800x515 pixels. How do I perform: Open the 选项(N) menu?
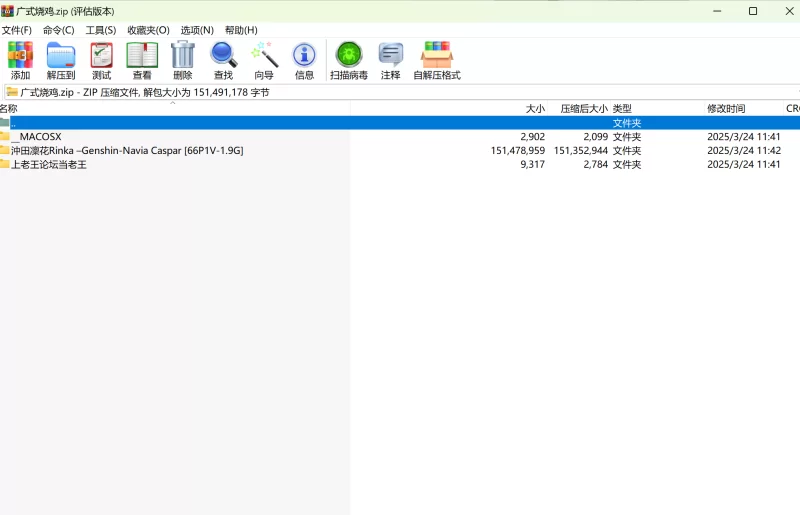point(197,30)
